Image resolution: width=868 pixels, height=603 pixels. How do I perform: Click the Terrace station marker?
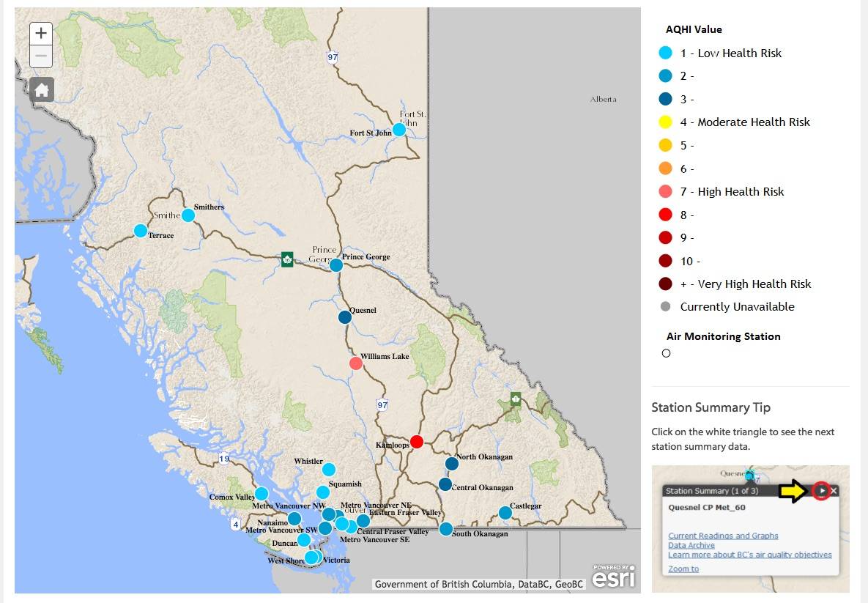141,231
